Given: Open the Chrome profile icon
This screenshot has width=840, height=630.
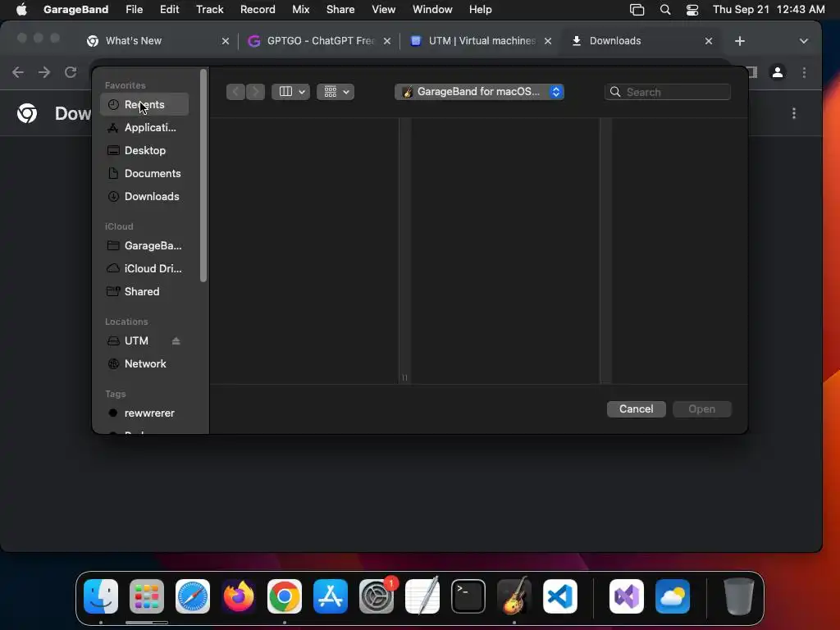Looking at the screenshot, I should (778, 72).
